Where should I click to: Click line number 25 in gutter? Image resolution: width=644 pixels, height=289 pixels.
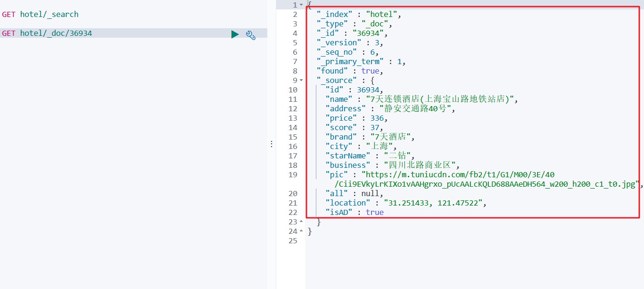[x=293, y=240]
